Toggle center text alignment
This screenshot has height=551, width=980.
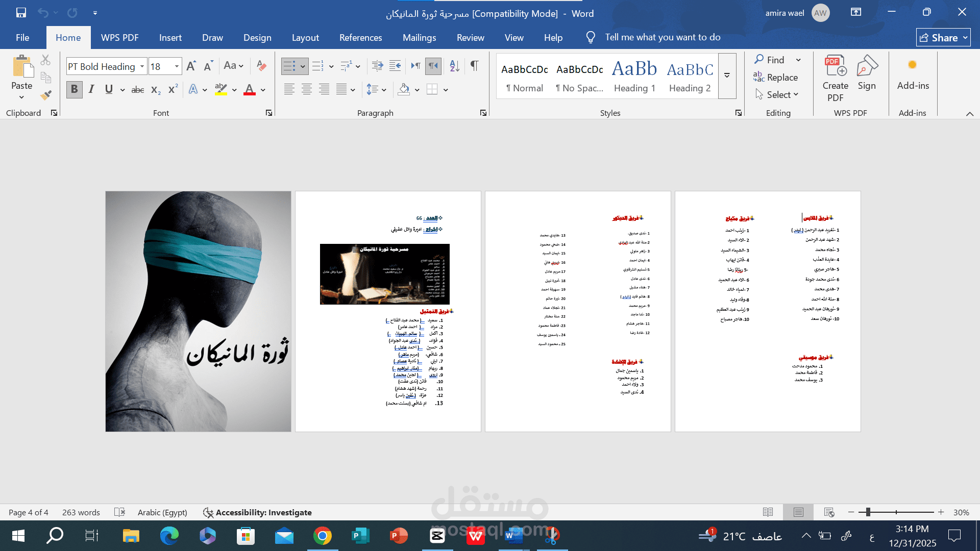pos(307,89)
